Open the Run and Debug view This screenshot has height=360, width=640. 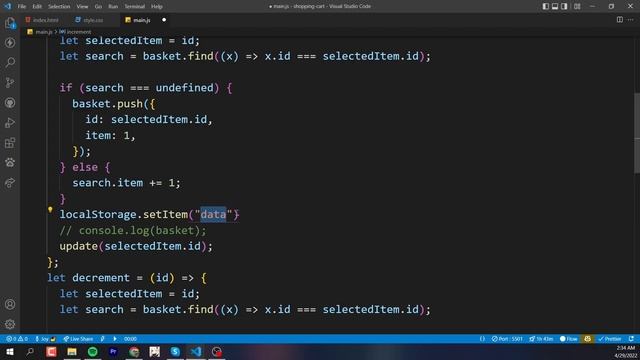[x=10, y=122]
